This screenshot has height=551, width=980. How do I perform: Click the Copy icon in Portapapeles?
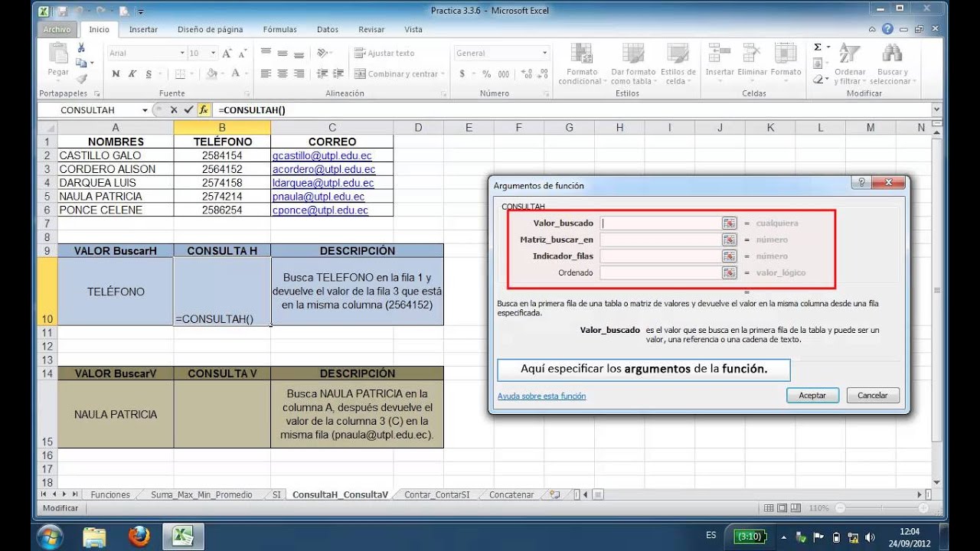[81, 64]
